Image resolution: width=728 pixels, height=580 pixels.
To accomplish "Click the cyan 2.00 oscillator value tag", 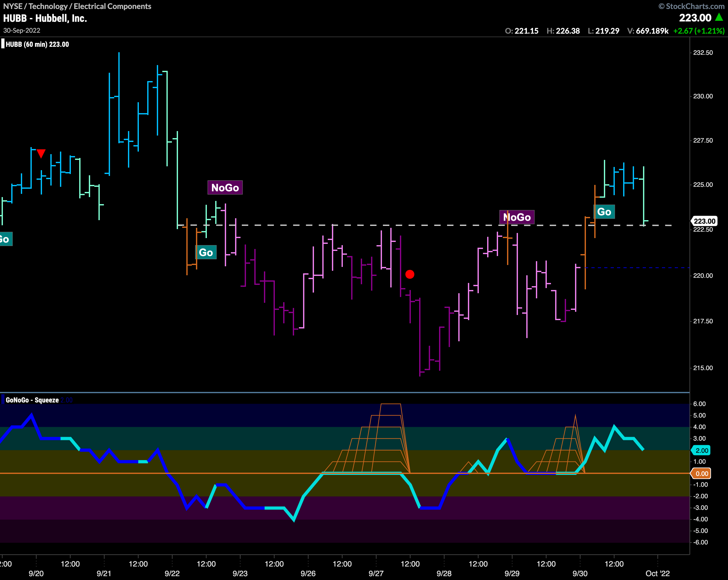I will coord(702,451).
